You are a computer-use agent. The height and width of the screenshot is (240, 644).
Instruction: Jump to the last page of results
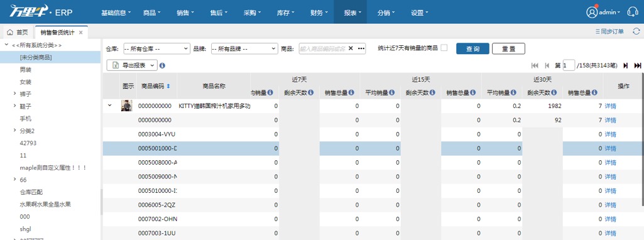click(x=638, y=65)
